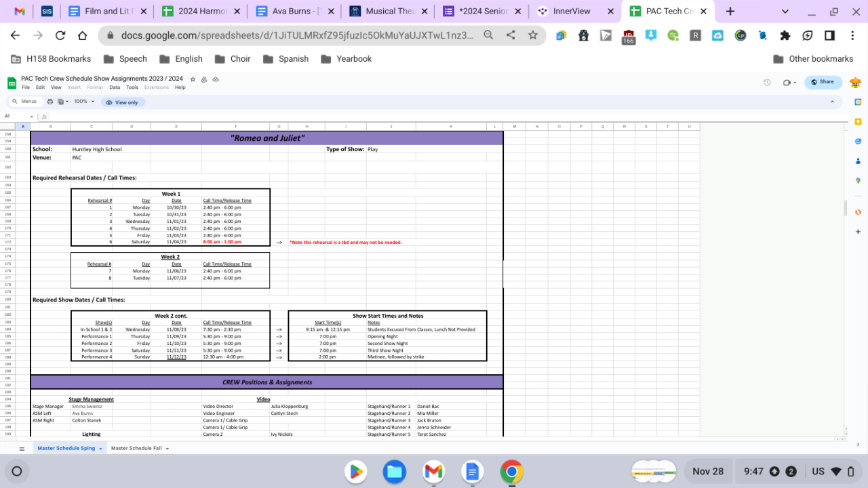This screenshot has width=868, height=488.
Task: Open Google Calendar side panel icon
Action: tap(858, 102)
